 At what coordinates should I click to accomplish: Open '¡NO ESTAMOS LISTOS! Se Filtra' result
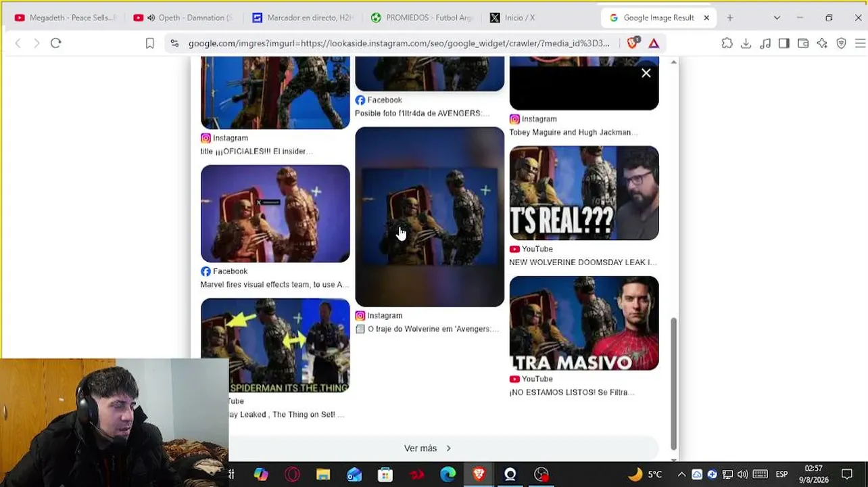click(572, 392)
